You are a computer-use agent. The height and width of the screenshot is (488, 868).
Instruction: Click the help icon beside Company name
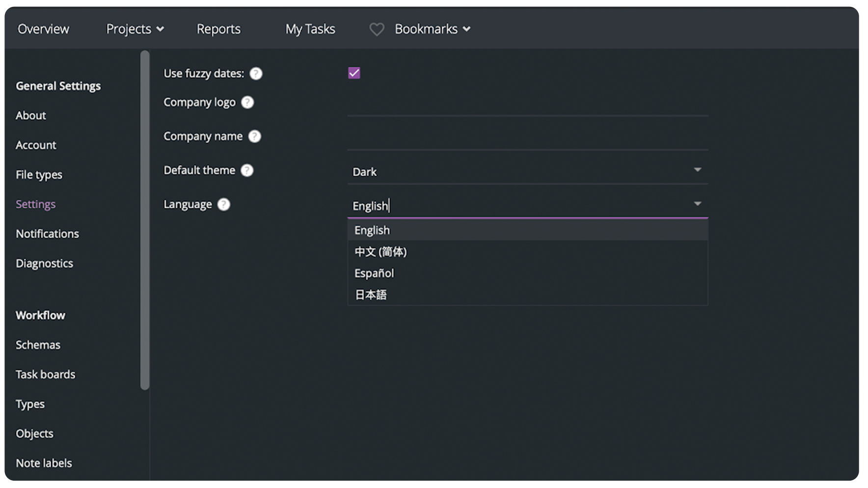[x=254, y=136]
